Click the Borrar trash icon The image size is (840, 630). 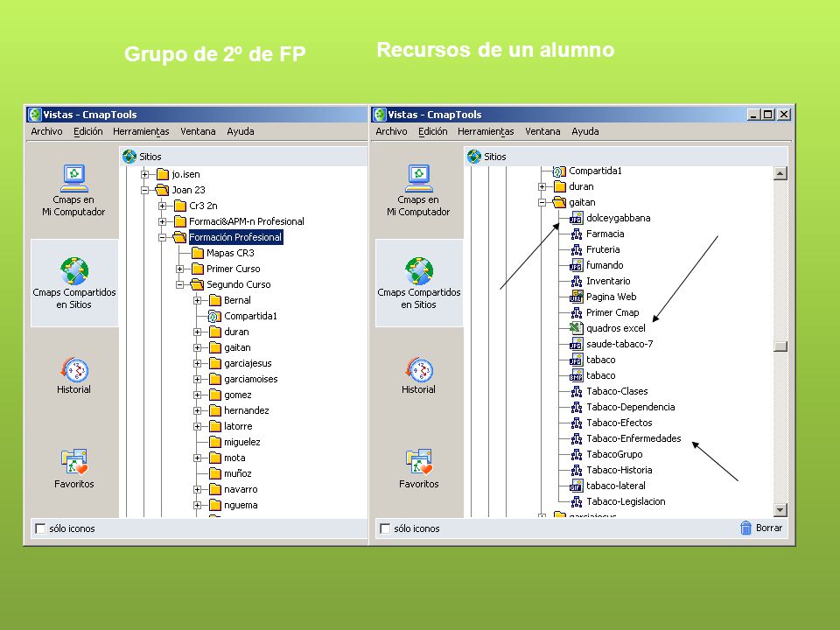[x=745, y=528]
